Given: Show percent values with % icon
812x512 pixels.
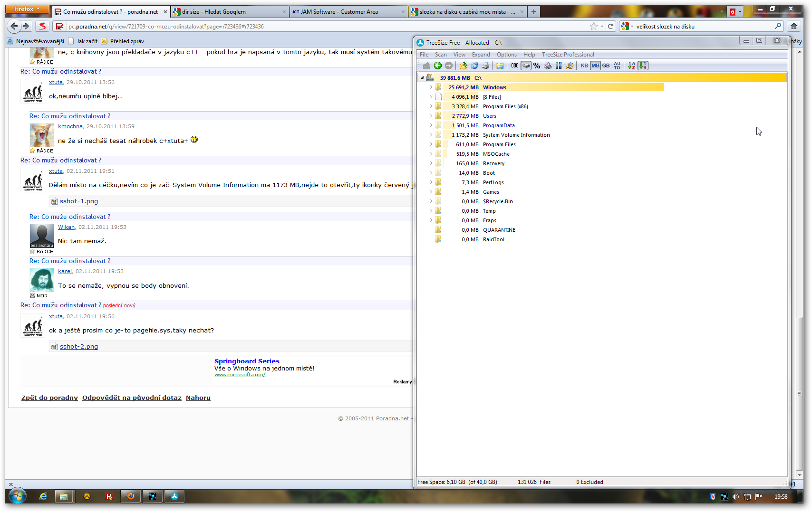Looking at the screenshot, I should [537, 66].
